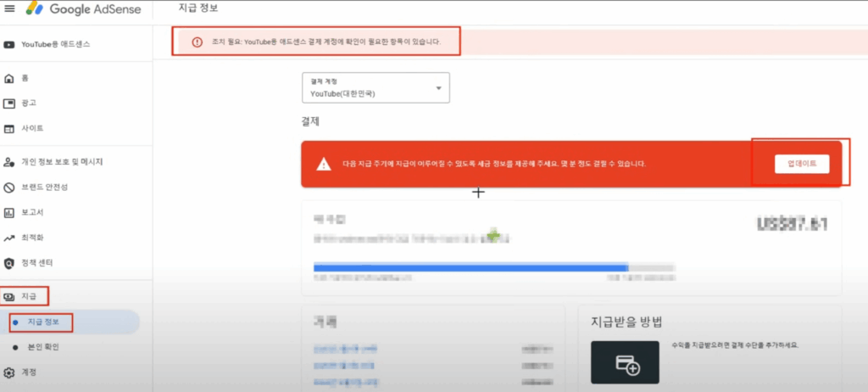868x392 pixels.
Task: Open 본인 확인 in the sidebar
Action: (43, 347)
